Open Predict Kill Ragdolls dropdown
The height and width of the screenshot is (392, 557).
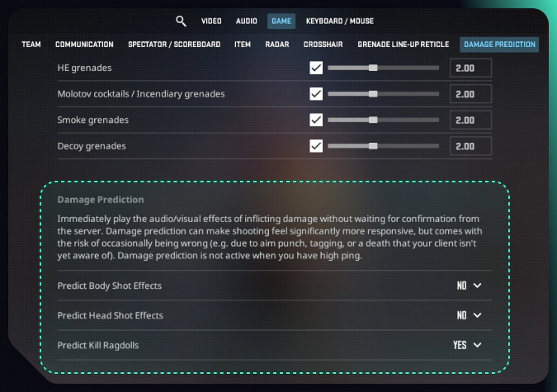pos(467,345)
